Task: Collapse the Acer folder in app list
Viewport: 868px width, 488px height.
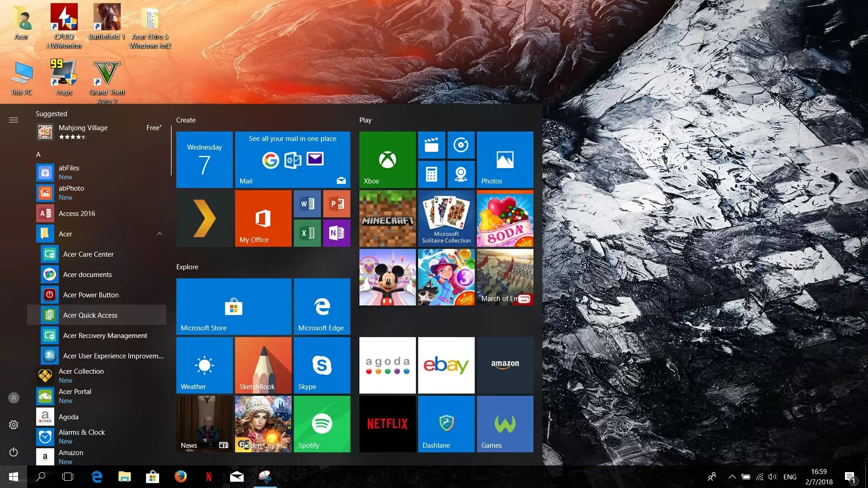Action: click(x=160, y=234)
